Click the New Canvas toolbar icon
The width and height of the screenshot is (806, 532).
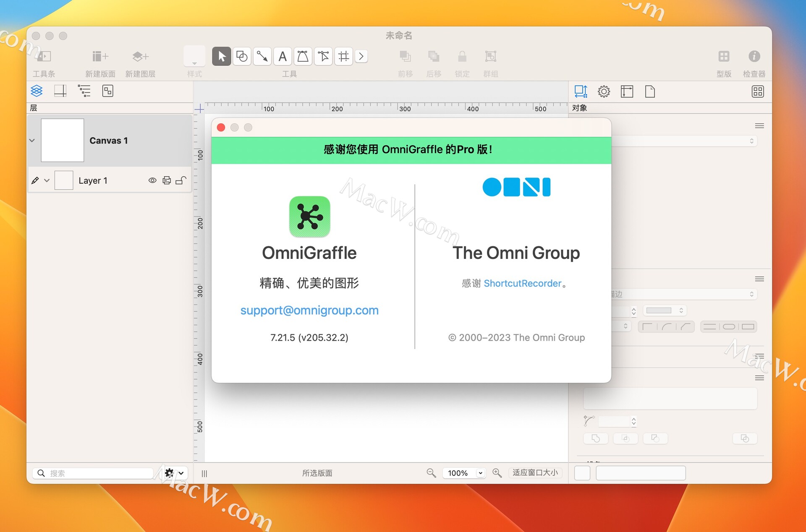click(100, 56)
